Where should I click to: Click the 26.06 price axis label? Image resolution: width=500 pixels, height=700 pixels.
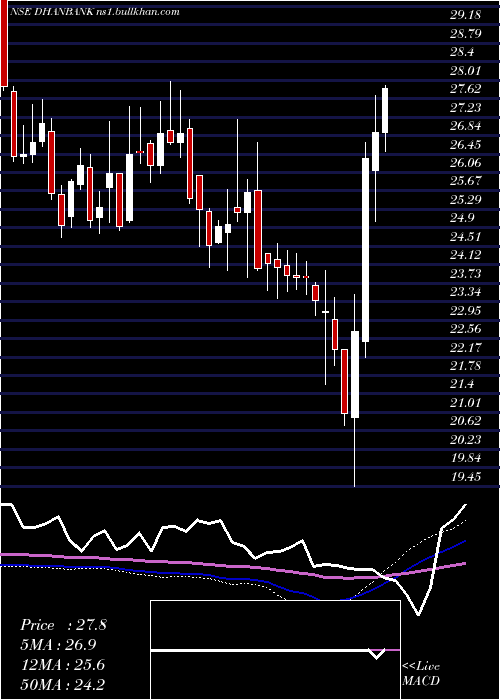(465, 163)
